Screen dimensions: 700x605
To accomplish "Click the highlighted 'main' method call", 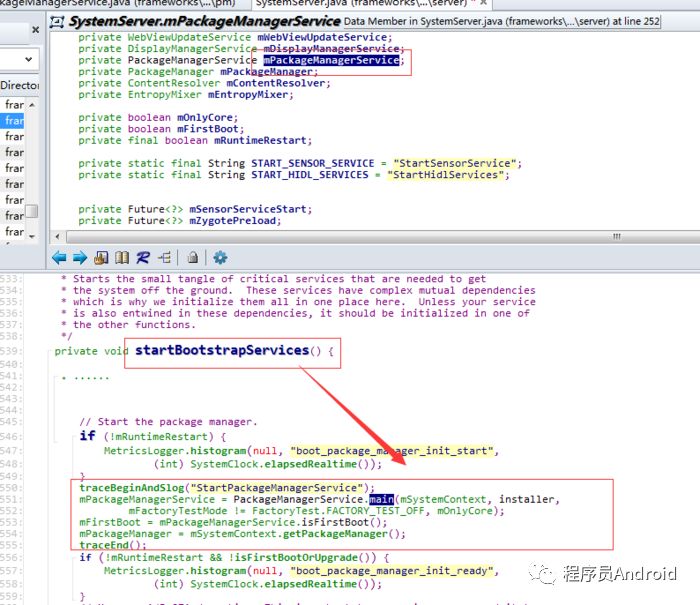I will (x=382, y=499).
